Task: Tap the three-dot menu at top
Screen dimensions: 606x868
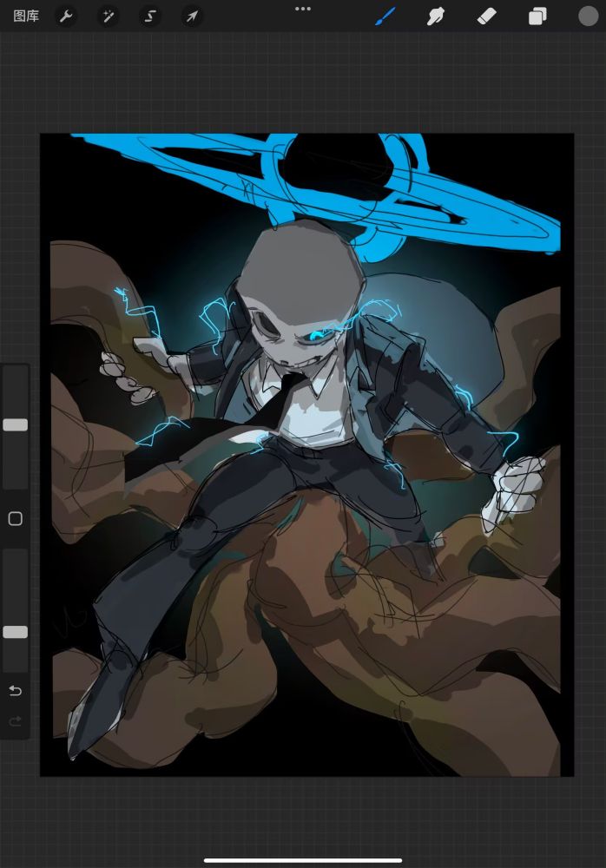Action: pyautogui.click(x=303, y=9)
